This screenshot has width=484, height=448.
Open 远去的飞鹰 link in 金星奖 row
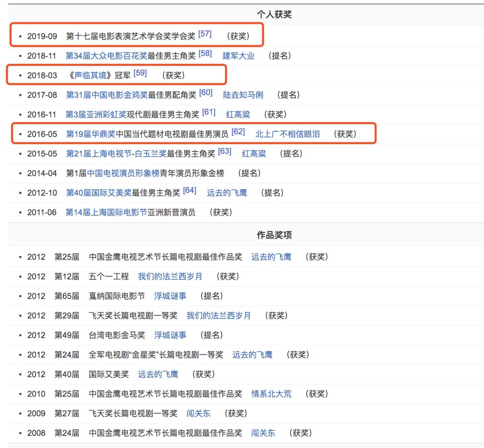coord(252,355)
